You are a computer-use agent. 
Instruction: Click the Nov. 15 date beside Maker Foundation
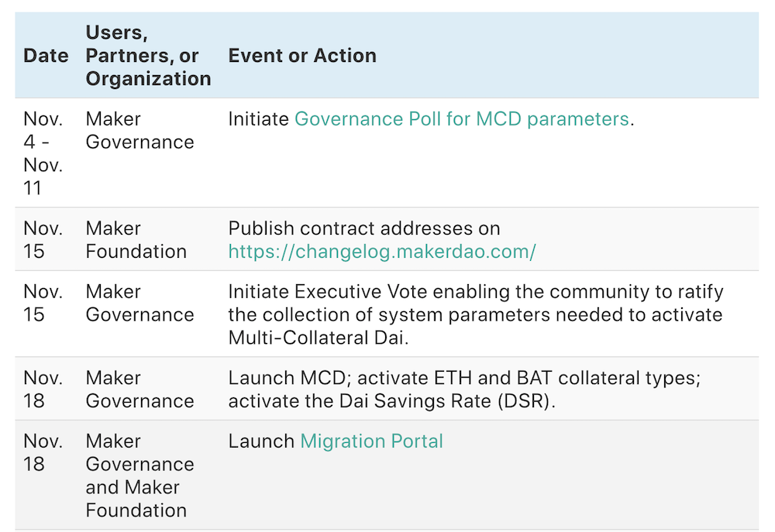point(43,240)
